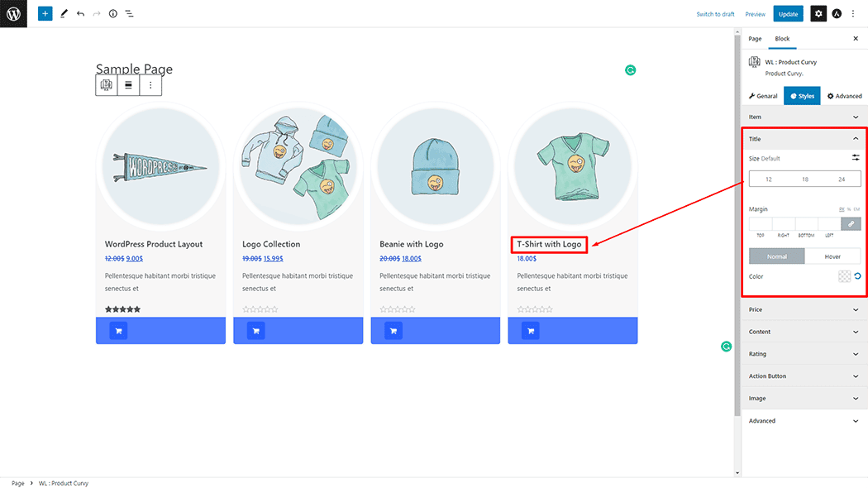Switch to the Page sidebar tab

(x=756, y=39)
